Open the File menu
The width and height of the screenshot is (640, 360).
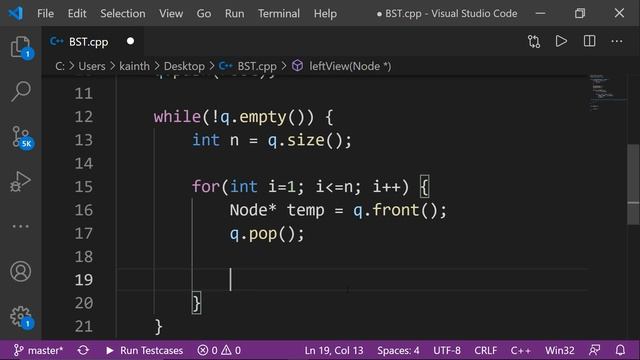click(x=45, y=13)
